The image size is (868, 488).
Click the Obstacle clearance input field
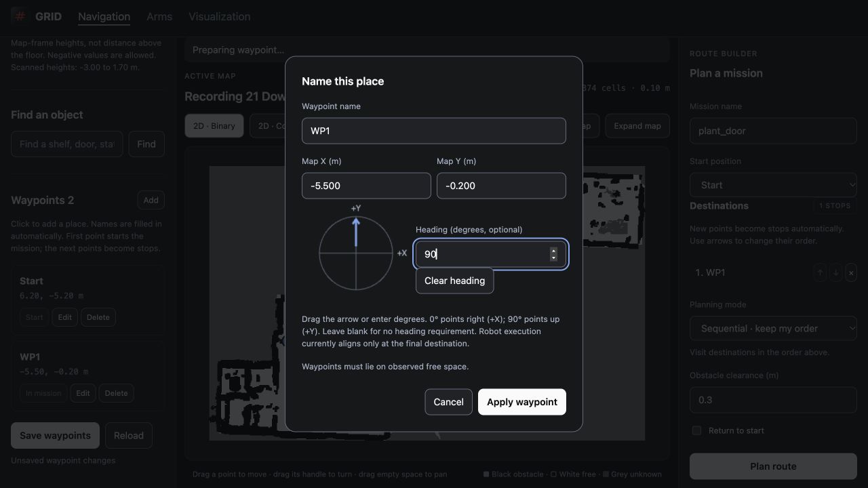point(773,400)
